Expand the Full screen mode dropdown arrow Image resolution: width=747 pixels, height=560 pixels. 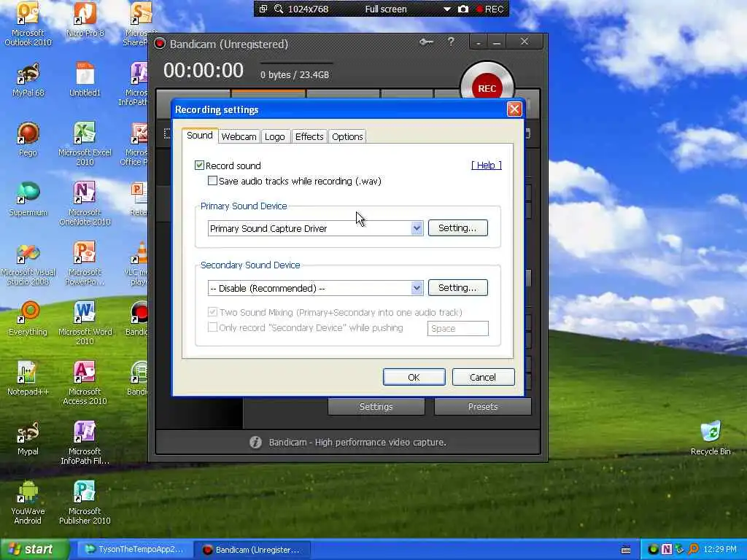(447, 9)
